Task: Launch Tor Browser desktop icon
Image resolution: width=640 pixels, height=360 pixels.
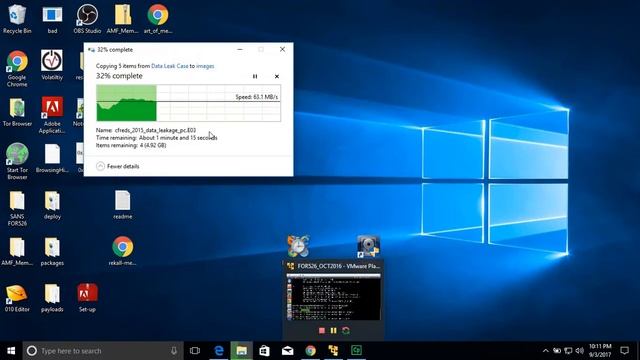Action: coord(17,111)
